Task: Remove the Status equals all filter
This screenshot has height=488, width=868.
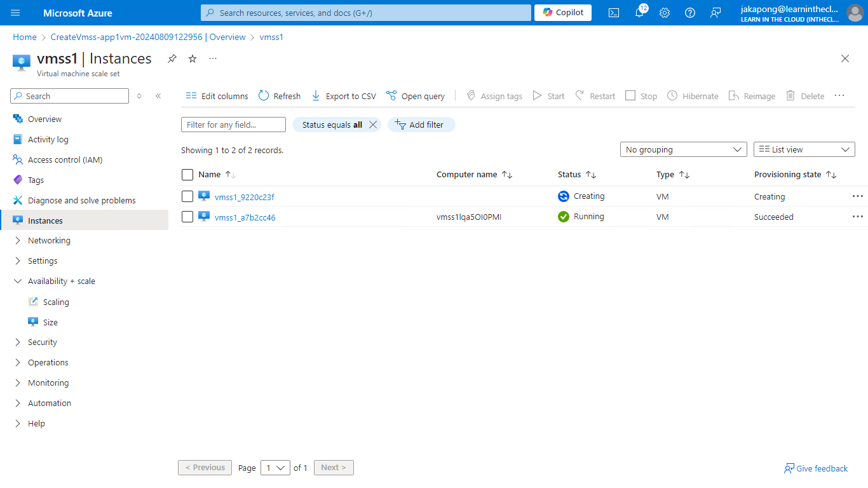Action: [373, 125]
